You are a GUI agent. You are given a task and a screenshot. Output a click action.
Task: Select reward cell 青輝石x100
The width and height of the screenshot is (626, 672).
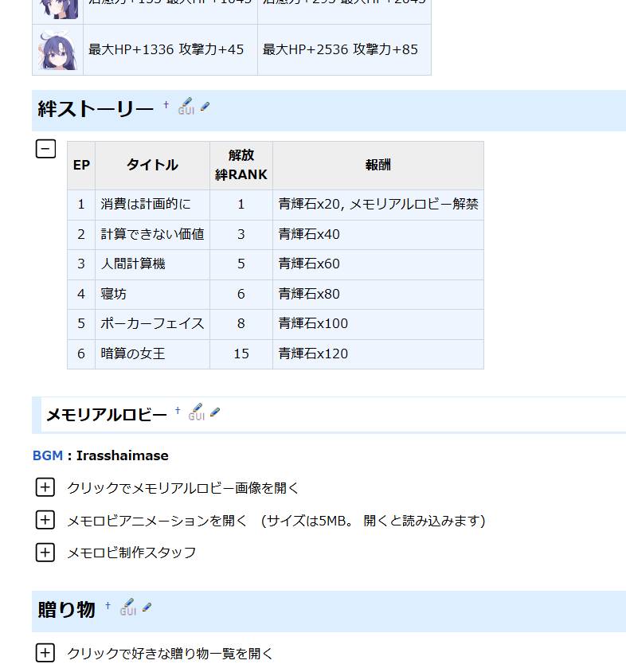tap(378, 323)
